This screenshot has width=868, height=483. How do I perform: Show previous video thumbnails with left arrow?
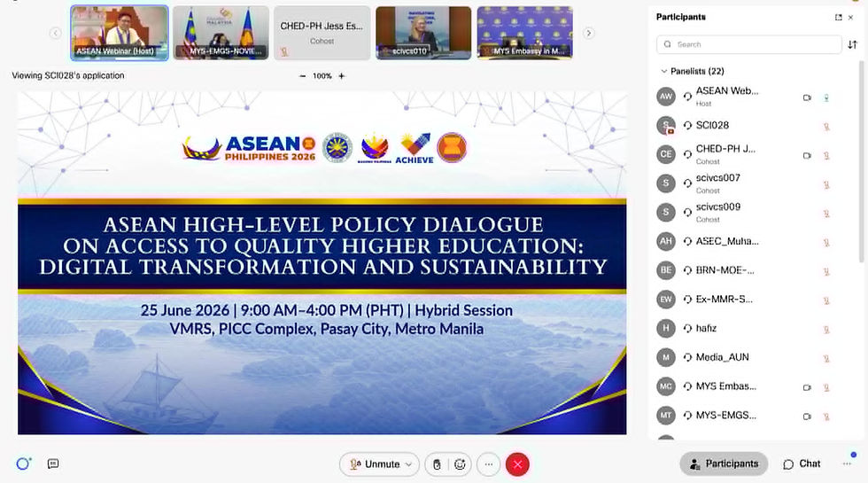click(55, 34)
